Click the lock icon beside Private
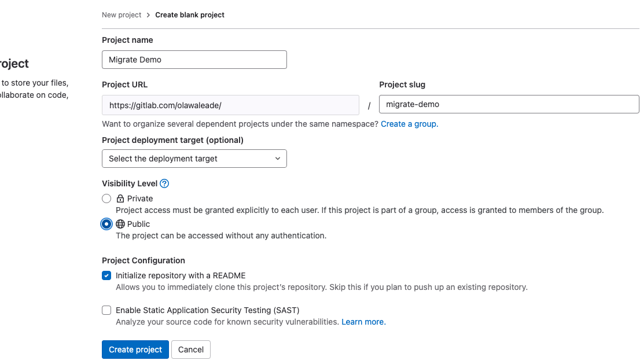The height and width of the screenshot is (364, 640). [x=120, y=198]
